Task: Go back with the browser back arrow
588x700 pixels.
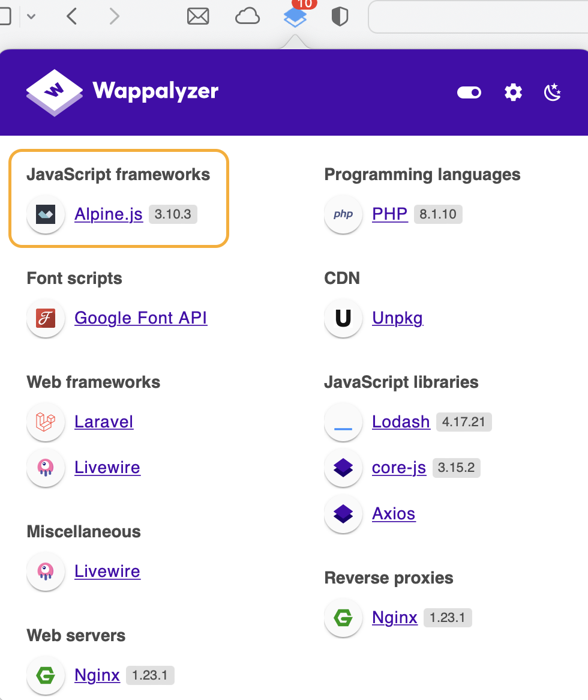Action: pyautogui.click(x=72, y=17)
